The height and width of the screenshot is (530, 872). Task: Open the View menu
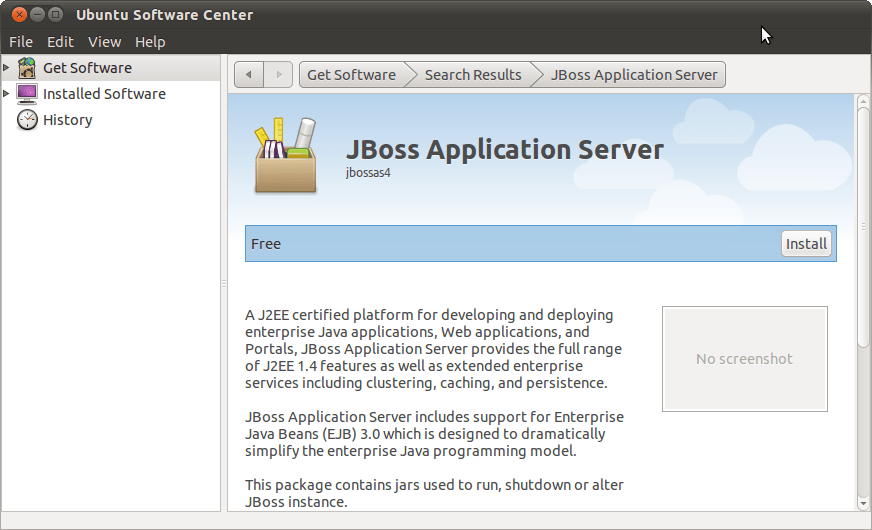pos(105,42)
